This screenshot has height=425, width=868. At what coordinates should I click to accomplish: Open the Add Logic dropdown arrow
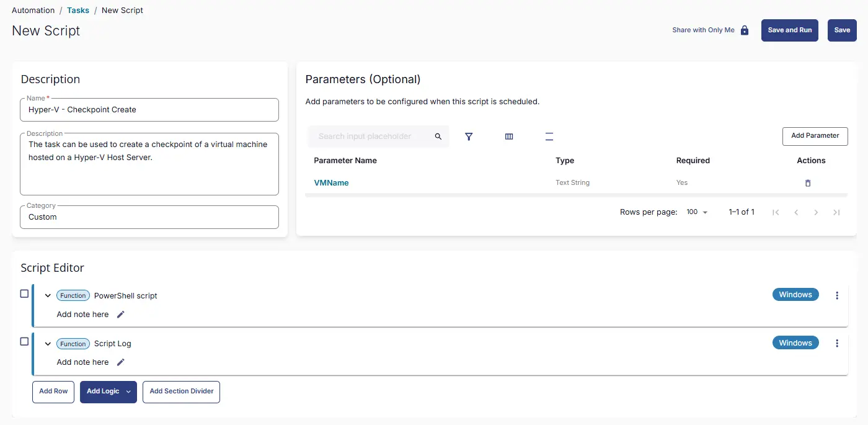(x=128, y=391)
